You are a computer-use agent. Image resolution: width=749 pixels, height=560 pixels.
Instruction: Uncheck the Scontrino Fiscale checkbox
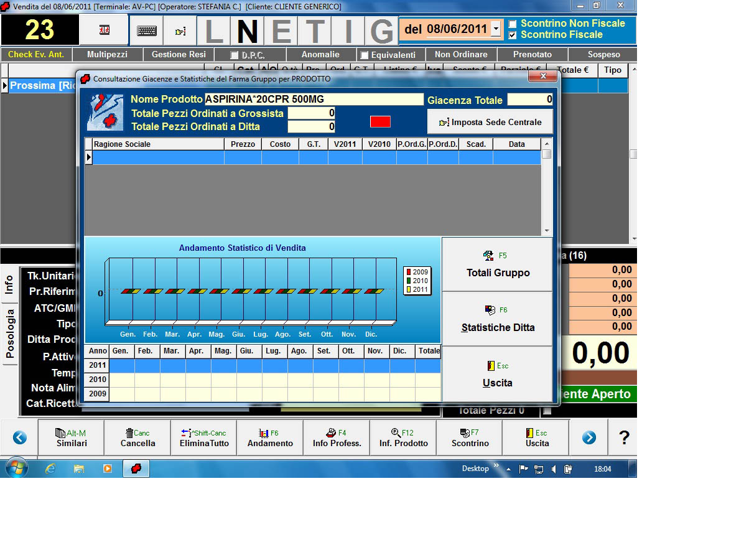click(513, 35)
